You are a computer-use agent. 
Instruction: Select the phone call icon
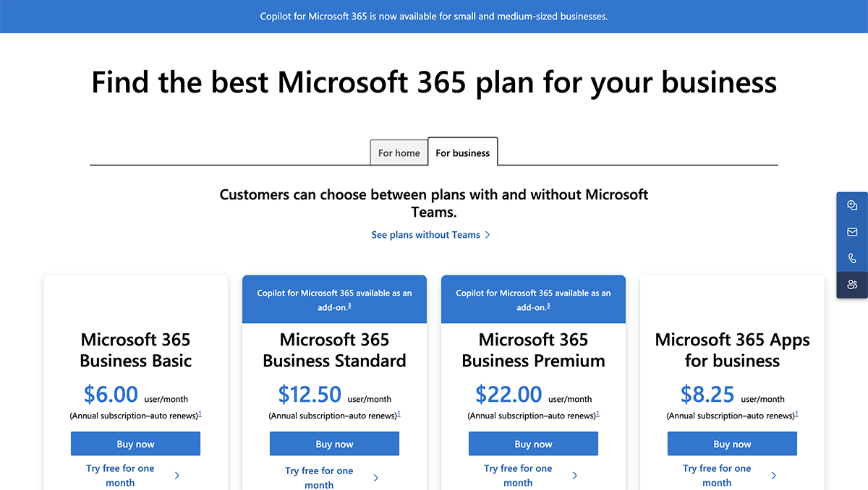(x=851, y=258)
